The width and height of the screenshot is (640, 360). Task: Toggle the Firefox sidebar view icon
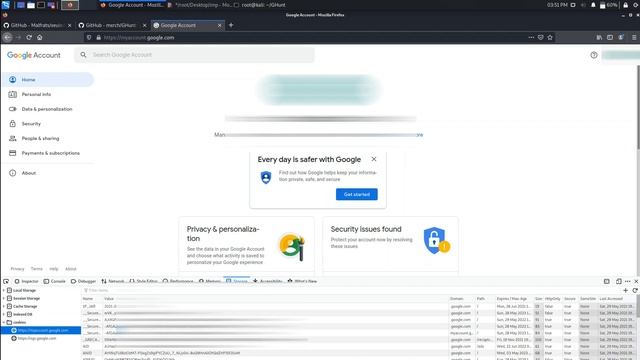pyautogui.click(x=610, y=38)
